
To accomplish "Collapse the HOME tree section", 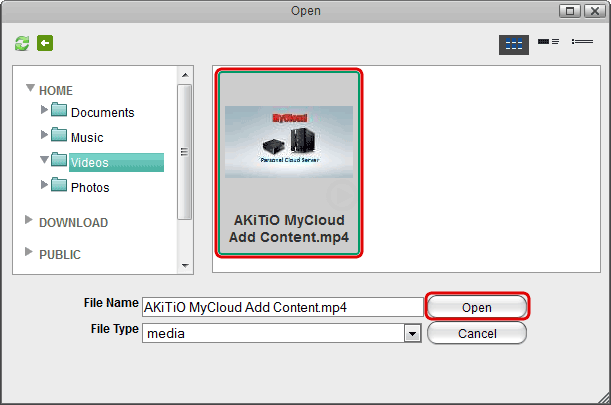I will click(x=30, y=89).
